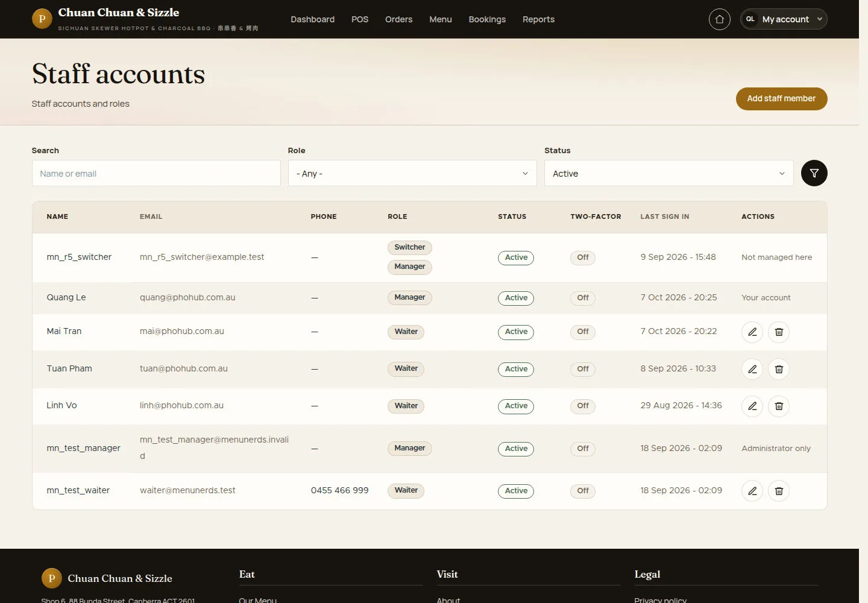Click the Not managed here label
This screenshot has height=603, width=868.
(x=776, y=257)
